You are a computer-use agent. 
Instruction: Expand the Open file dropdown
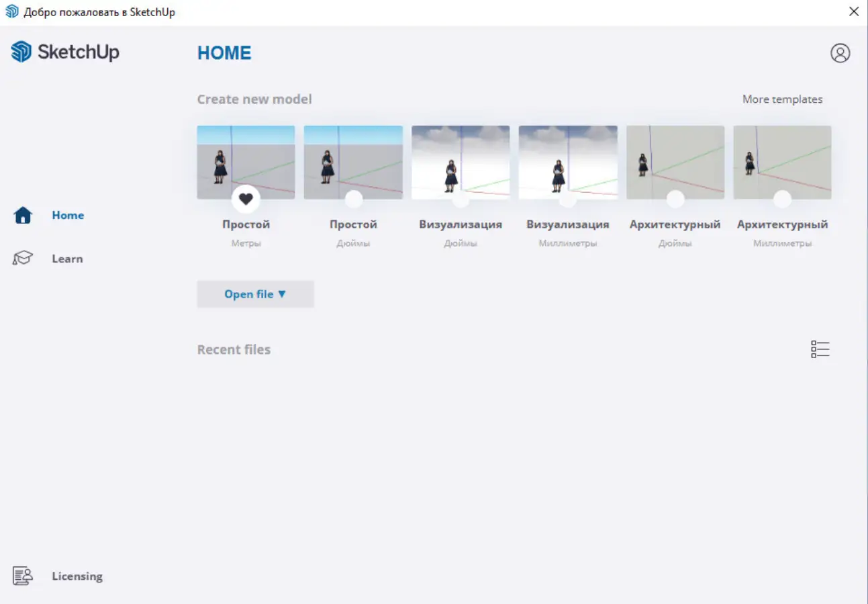[255, 294]
